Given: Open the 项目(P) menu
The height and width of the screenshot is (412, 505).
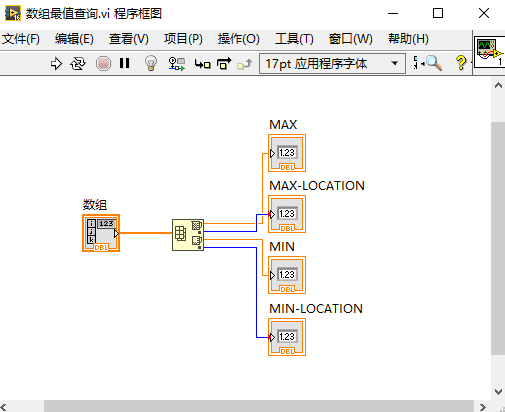Looking at the screenshot, I should click(x=183, y=39).
